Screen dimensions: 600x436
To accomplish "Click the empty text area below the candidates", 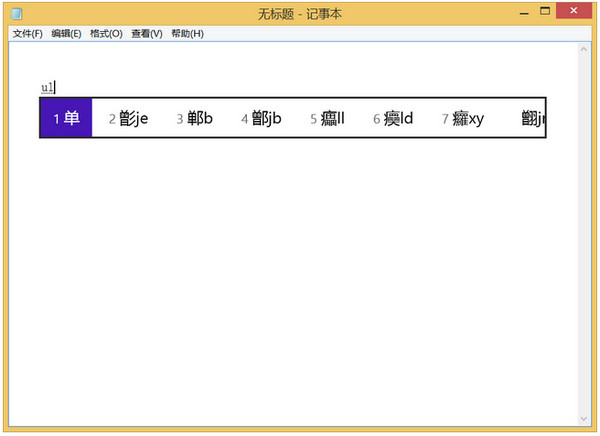I will coord(300,280).
